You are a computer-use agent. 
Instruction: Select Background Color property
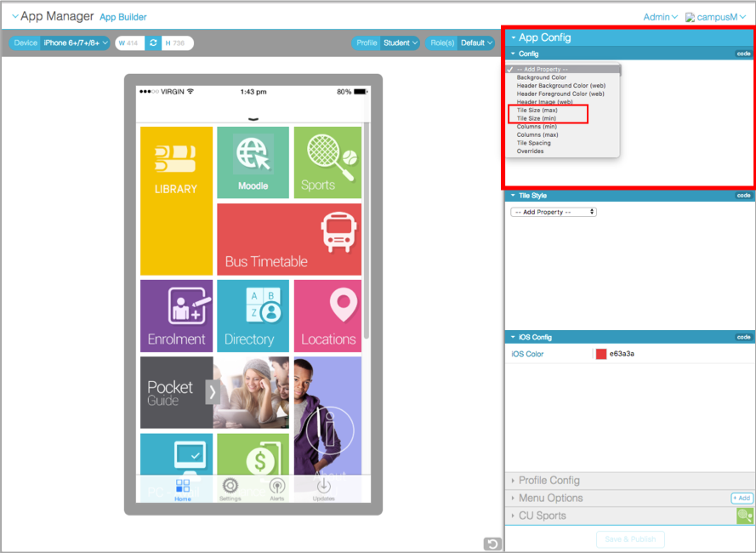click(x=542, y=77)
